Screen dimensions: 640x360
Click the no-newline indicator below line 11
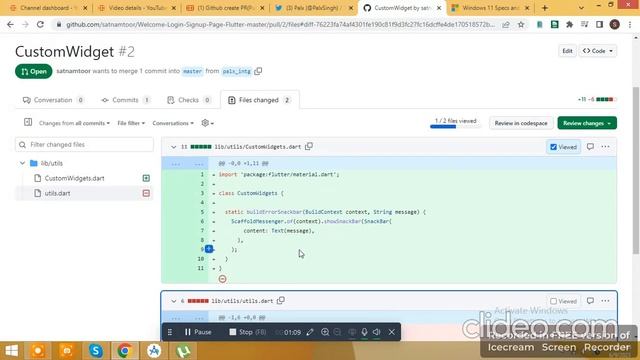(222, 279)
